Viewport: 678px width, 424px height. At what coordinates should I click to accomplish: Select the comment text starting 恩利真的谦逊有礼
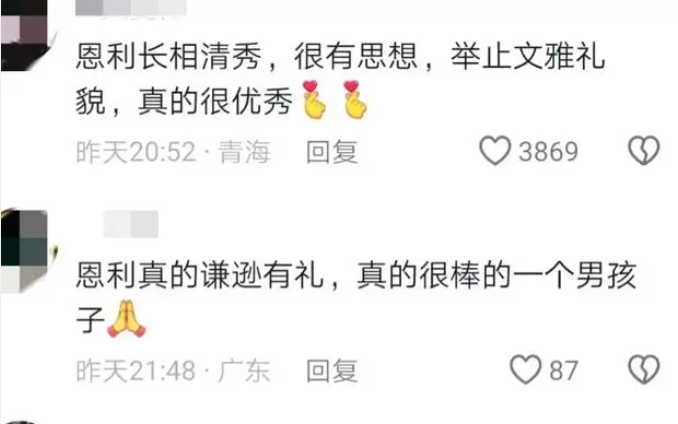click(356, 298)
